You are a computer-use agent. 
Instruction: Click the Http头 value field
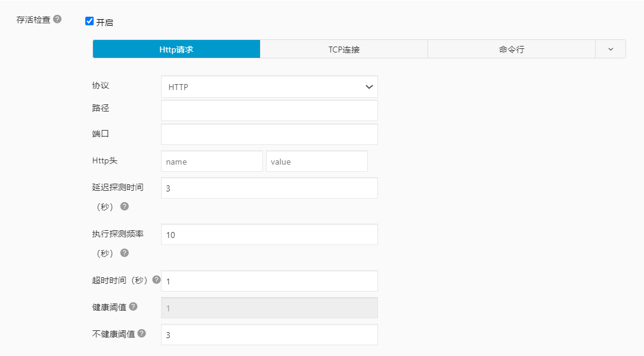pos(317,162)
